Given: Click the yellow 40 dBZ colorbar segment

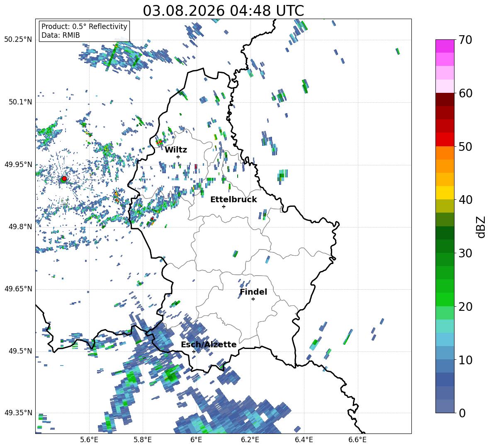Looking at the screenshot, I should (x=445, y=193).
